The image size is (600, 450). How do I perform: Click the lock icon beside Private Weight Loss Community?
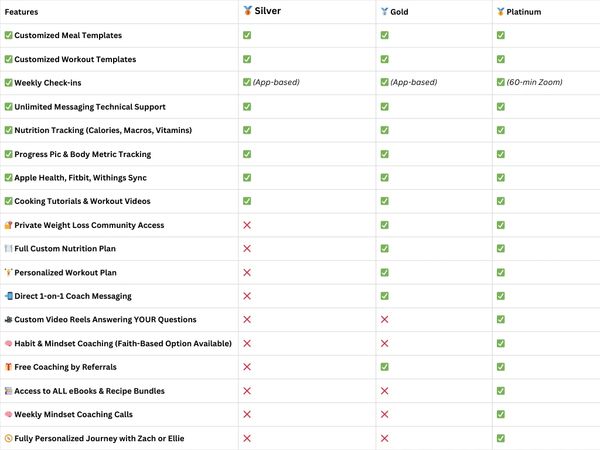click(8, 225)
